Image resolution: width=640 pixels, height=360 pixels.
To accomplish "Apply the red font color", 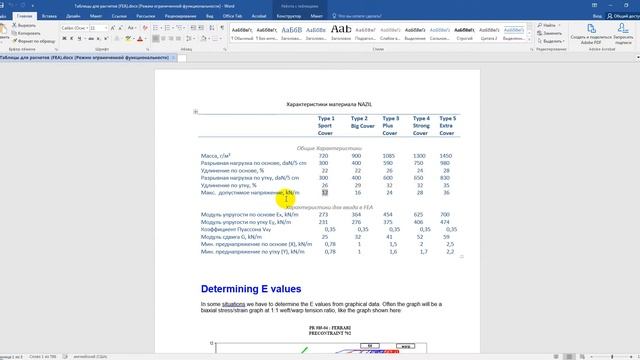I will coord(140,39).
